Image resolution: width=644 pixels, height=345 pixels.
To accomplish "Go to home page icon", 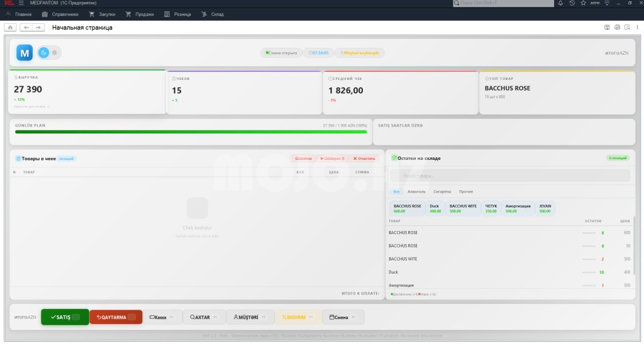I will click(10, 28).
